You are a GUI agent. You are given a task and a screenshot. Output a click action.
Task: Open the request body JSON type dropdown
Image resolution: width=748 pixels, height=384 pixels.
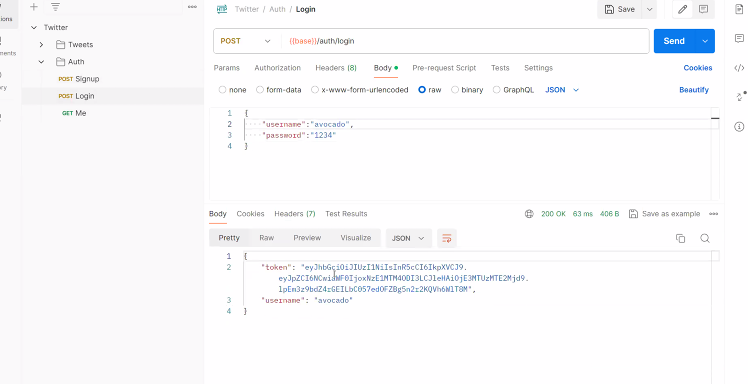[x=562, y=90]
